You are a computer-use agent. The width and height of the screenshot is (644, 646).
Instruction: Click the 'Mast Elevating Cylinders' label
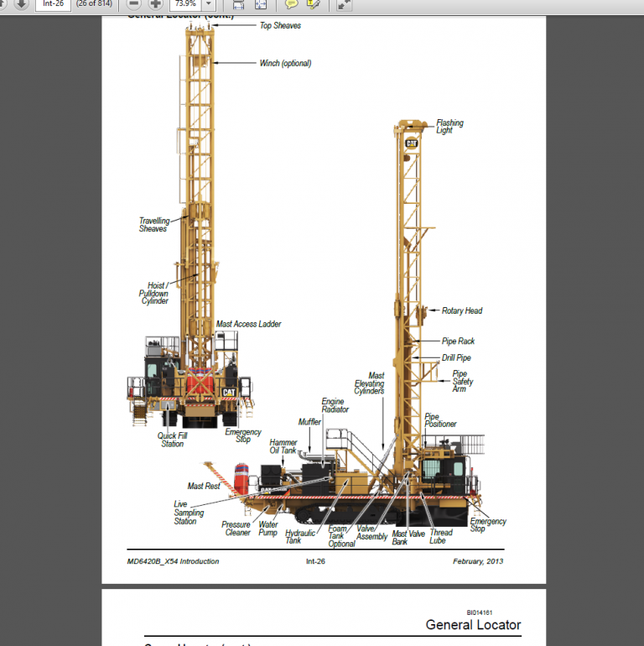(x=369, y=383)
